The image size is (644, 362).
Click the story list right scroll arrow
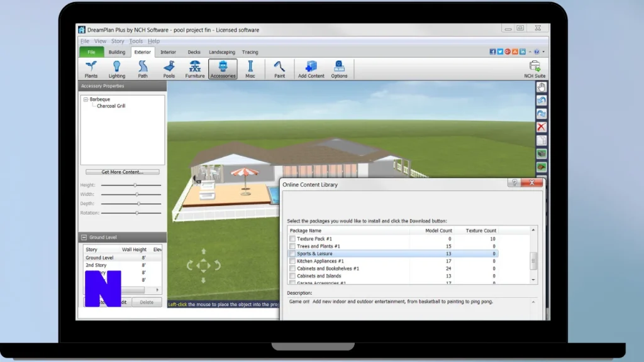tap(157, 290)
